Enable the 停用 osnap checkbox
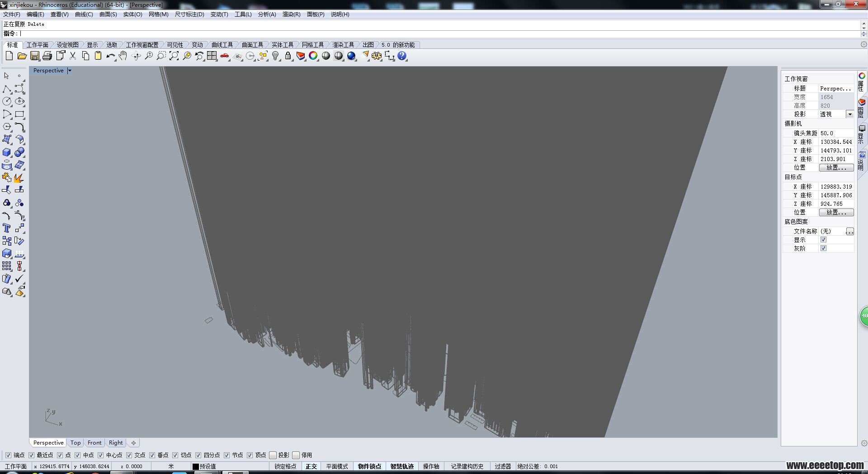 coord(296,455)
